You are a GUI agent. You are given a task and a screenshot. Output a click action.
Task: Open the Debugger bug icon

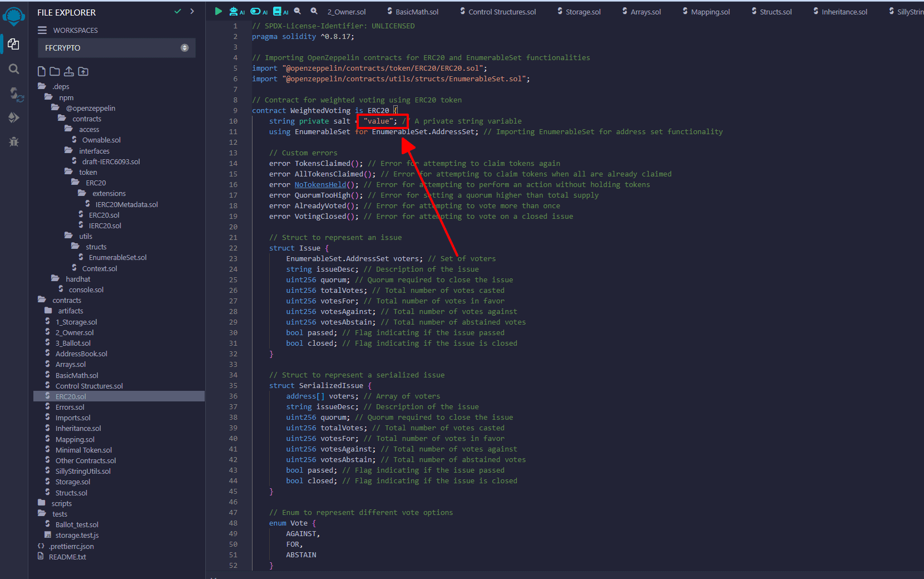[x=14, y=142]
